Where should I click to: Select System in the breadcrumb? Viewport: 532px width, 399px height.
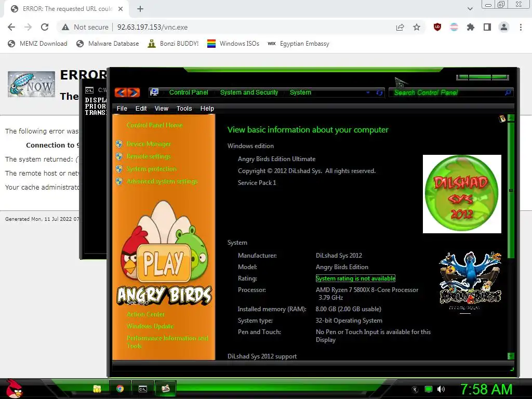pyautogui.click(x=300, y=92)
